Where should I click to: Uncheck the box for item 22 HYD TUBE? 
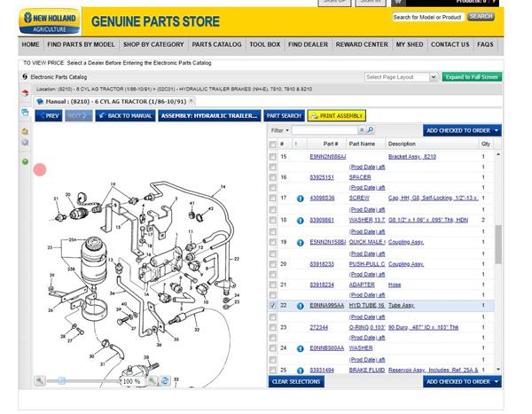point(272,306)
